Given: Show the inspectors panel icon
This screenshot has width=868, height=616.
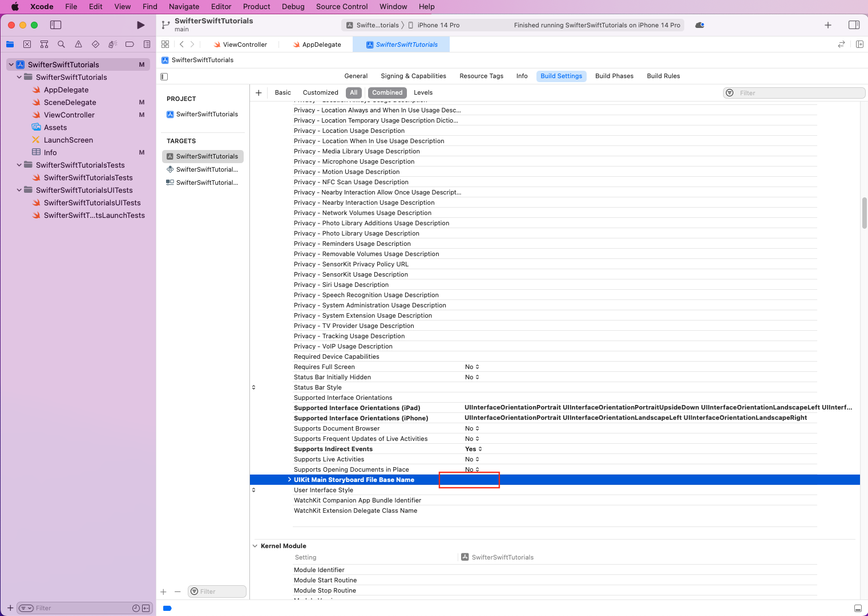Looking at the screenshot, I should [854, 25].
